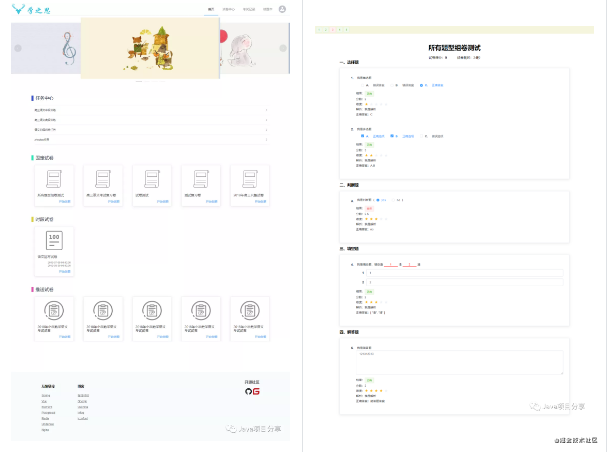607x452 pixels.
Task: Toggle unchecked checkbox C in question 2
Action: pos(421,136)
